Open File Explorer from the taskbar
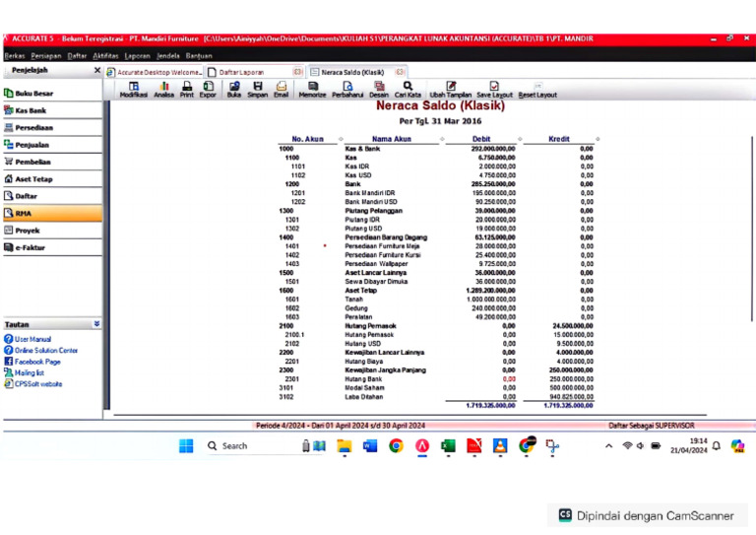This screenshot has width=756, height=535. [x=345, y=446]
